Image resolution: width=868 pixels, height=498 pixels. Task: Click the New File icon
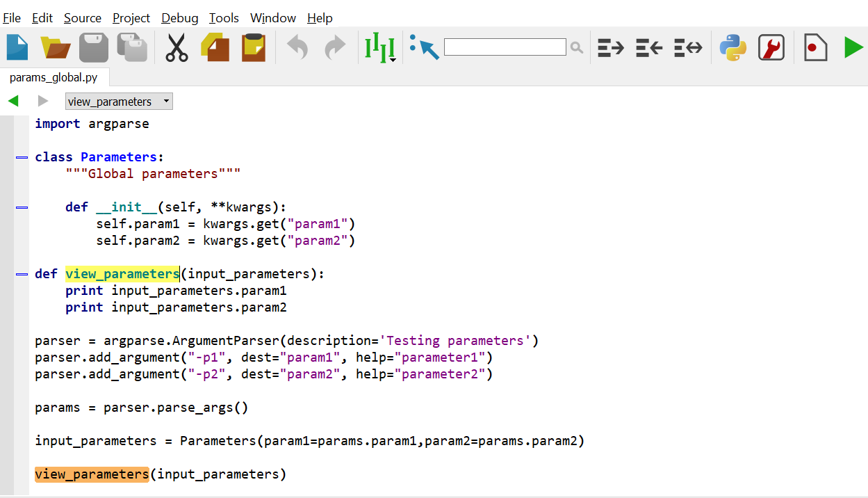pos(17,47)
